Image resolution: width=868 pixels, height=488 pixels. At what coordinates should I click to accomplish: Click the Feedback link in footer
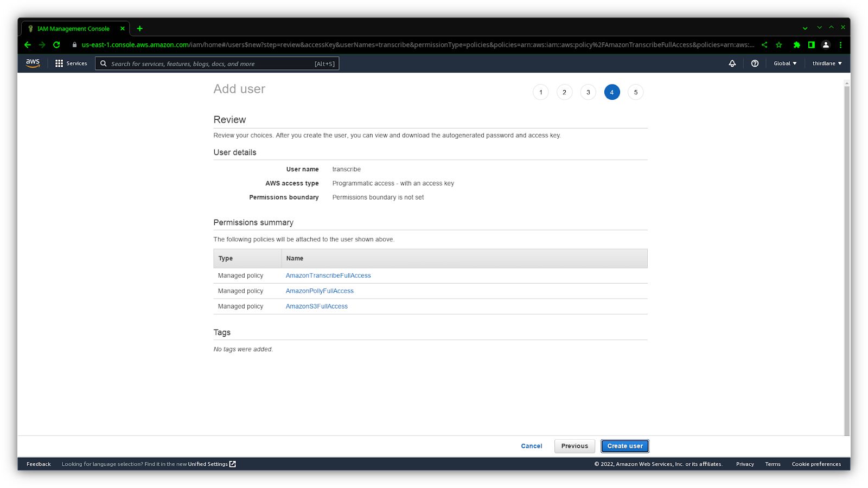click(39, 464)
